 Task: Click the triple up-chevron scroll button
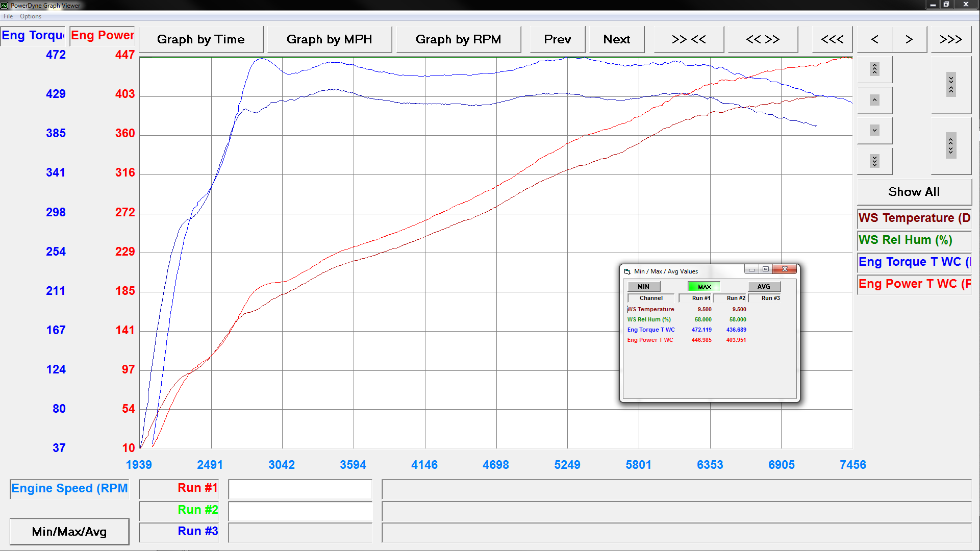(x=874, y=69)
